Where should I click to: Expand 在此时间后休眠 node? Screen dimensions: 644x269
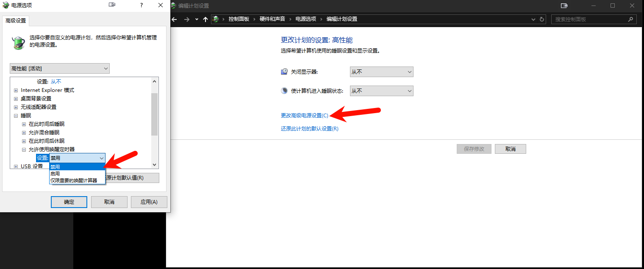24,141
